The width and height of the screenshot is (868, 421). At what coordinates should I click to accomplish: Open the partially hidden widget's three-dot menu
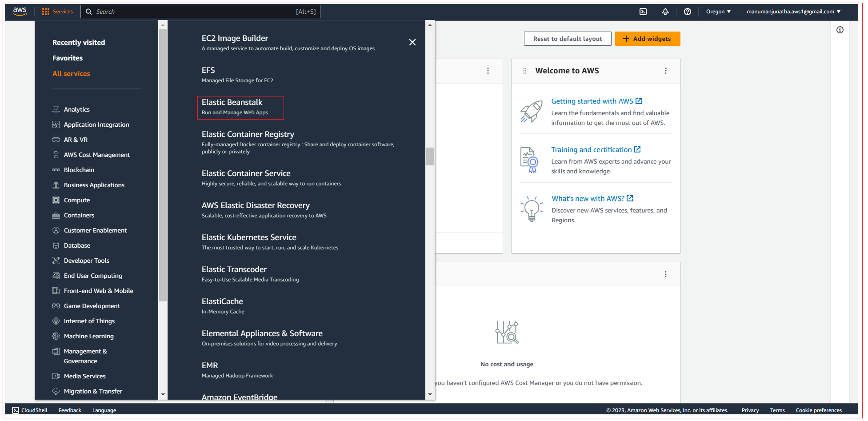488,71
